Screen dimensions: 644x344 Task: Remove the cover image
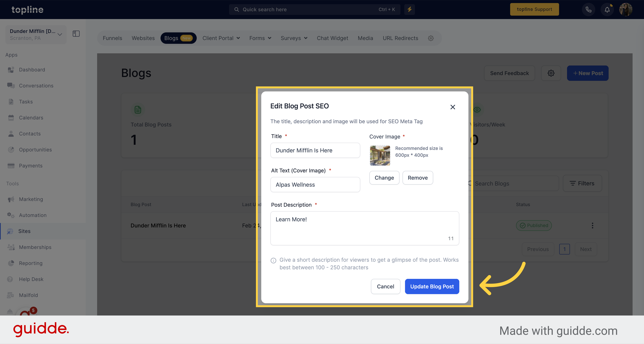(x=418, y=178)
